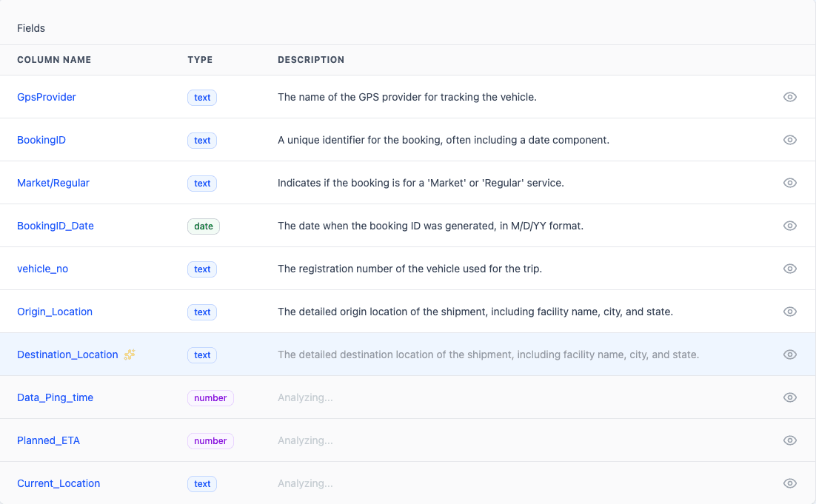Open the date type badge for BookingID_Date
This screenshot has height=504, width=816.
click(x=204, y=226)
